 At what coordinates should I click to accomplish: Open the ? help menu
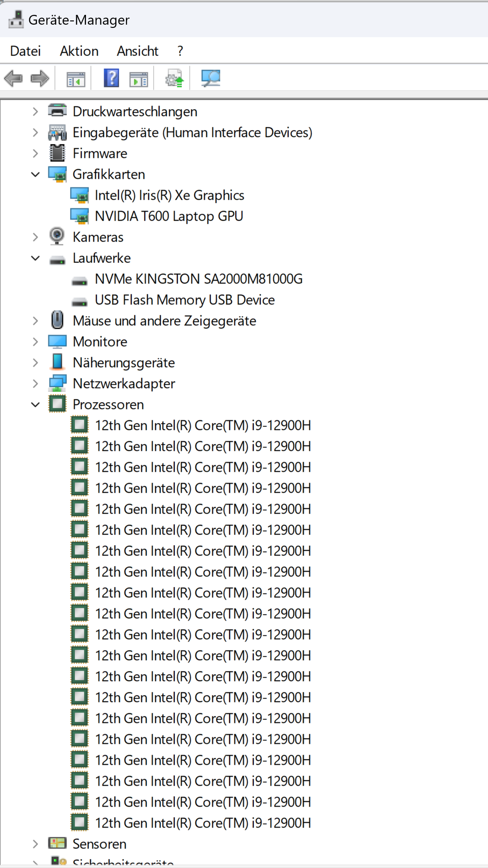(x=180, y=51)
